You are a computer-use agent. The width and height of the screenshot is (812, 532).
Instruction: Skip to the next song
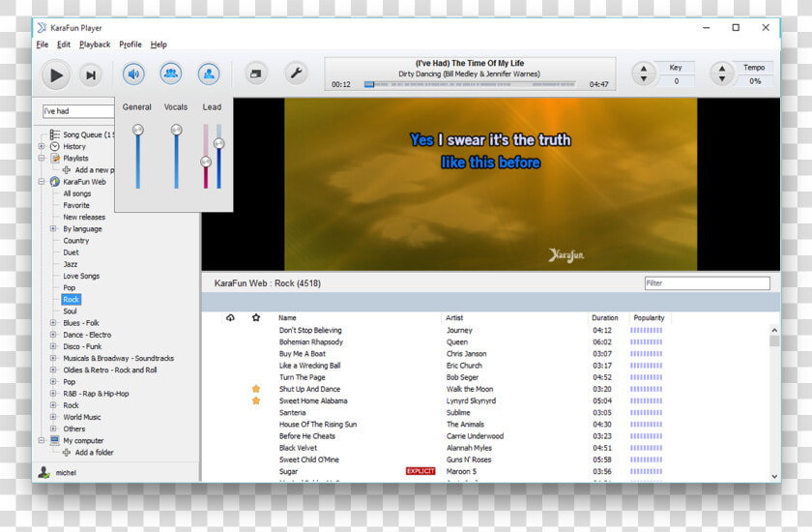tap(91, 75)
